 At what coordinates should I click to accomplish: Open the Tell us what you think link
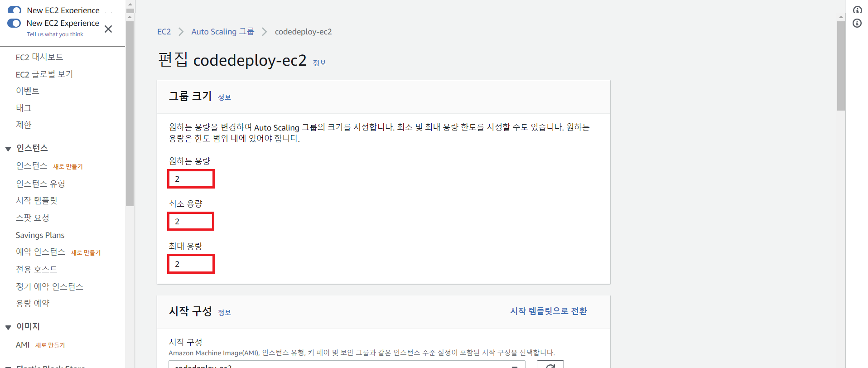click(55, 34)
